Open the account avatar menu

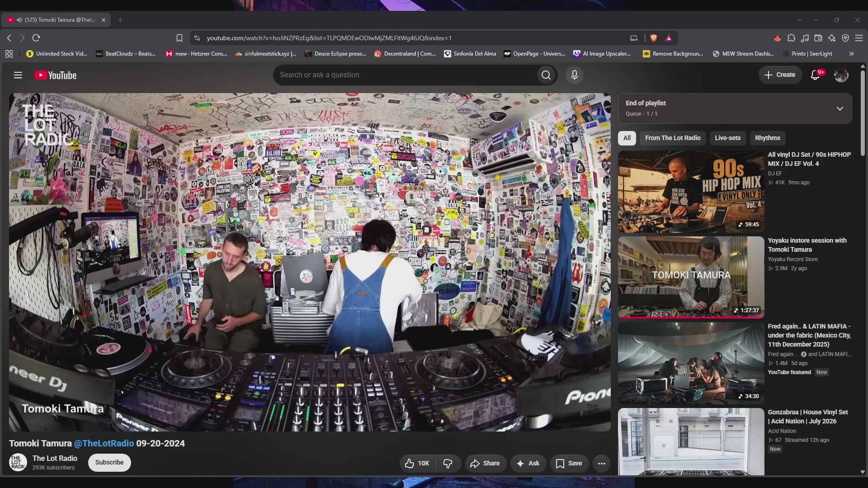pyautogui.click(x=841, y=75)
